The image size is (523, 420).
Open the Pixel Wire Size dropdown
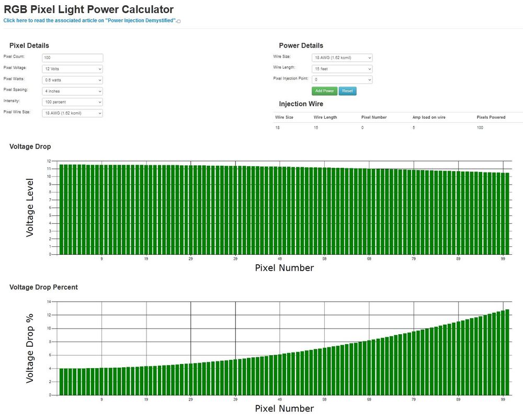pyautogui.click(x=73, y=113)
